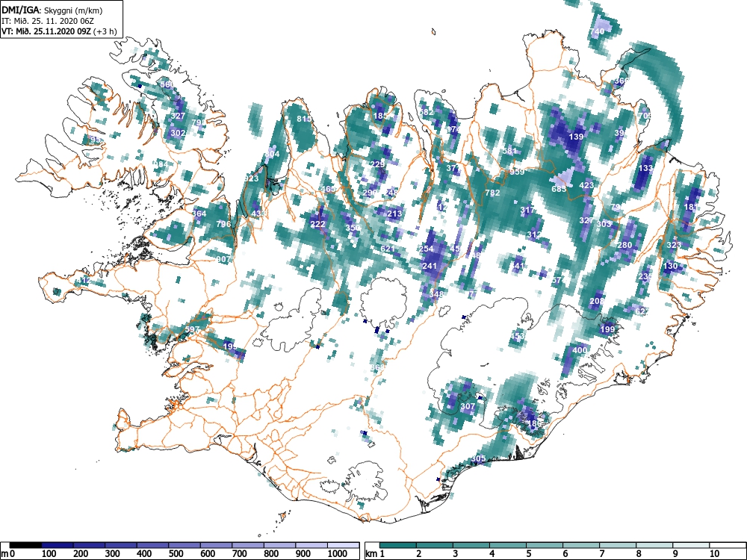The image size is (747, 560).
Task: Click the visibility value '400' on the map
Action: (x=580, y=350)
